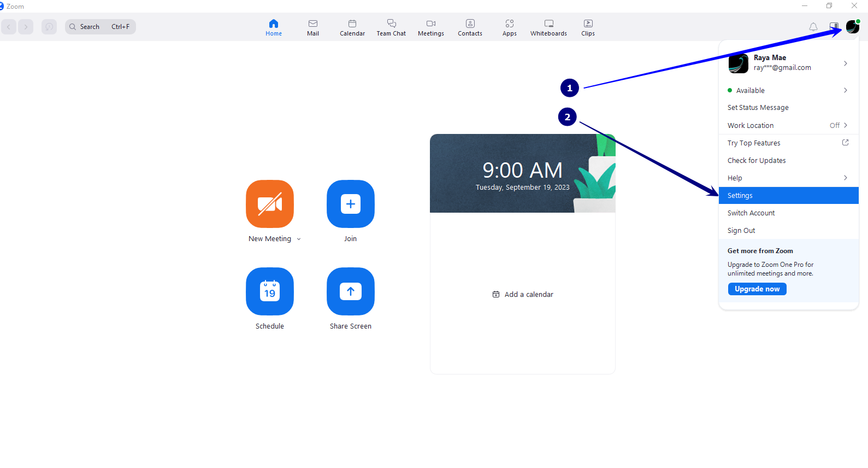Open Clips from the top bar
Image resolution: width=868 pixels, height=468 pixels.
pos(588,27)
